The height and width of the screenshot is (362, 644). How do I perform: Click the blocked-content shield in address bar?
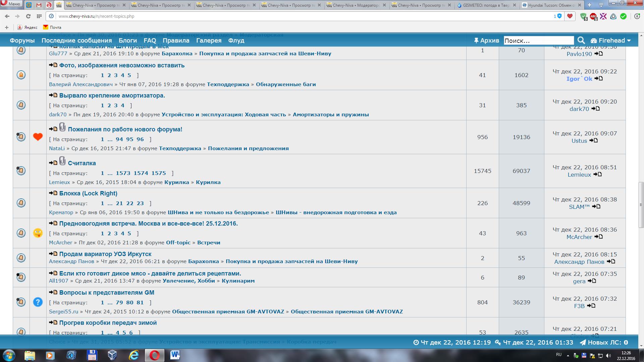point(559,16)
